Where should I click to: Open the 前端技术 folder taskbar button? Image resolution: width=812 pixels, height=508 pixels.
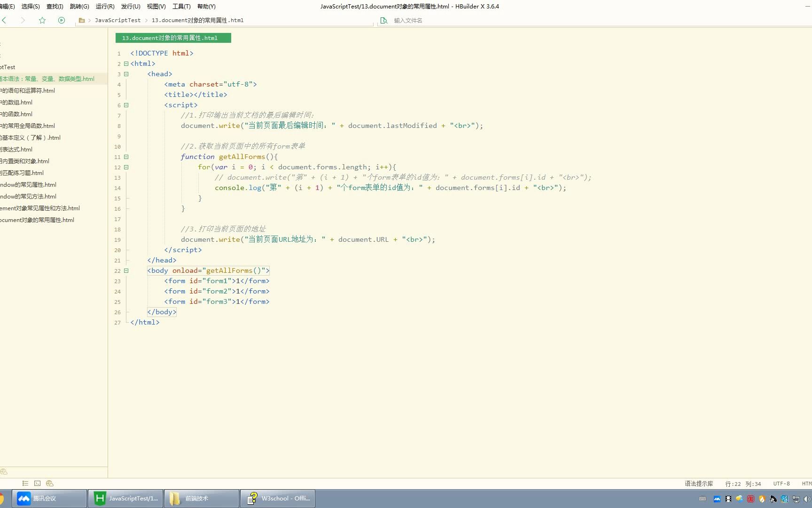[x=202, y=499]
